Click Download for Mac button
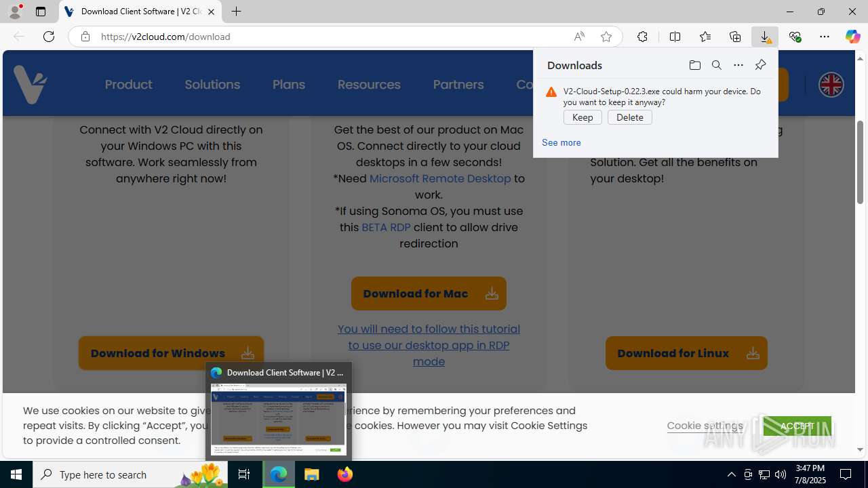This screenshot has width=868, height=488. click(429, 293)
